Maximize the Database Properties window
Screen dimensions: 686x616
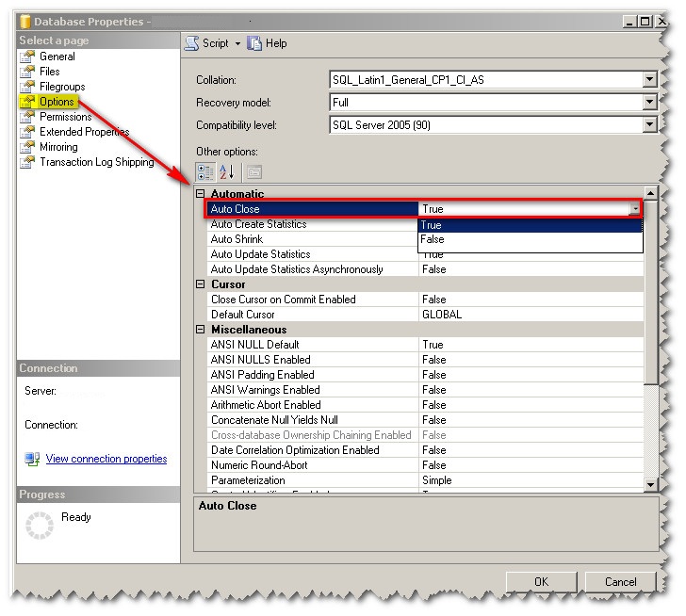click(645, 22)
